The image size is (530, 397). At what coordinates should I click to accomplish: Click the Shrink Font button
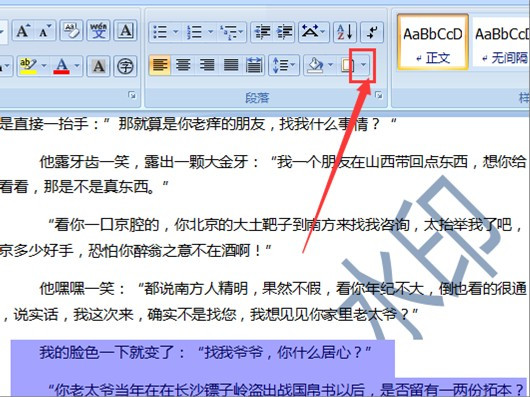tap(45, 31)
